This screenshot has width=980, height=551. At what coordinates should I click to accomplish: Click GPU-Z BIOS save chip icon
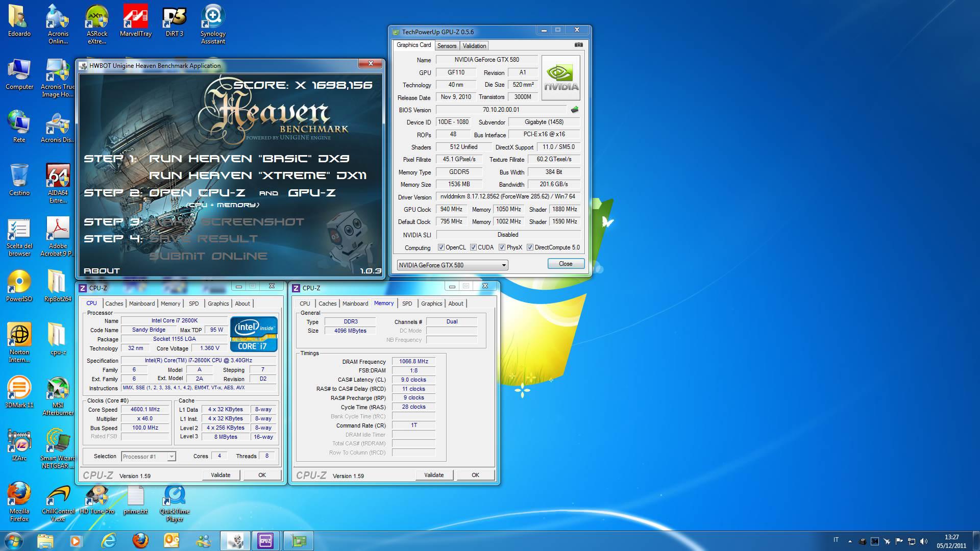575,110
